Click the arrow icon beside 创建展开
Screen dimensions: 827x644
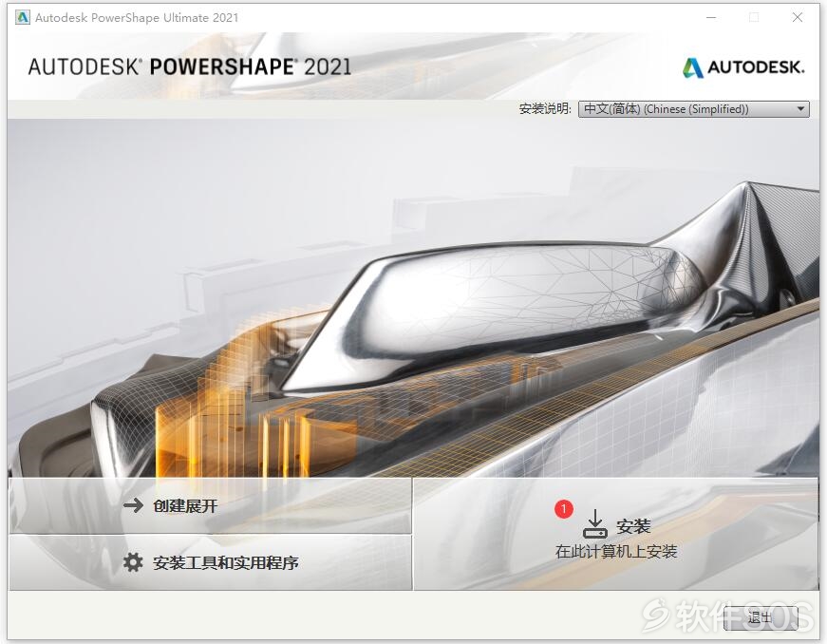coord(134,505)
